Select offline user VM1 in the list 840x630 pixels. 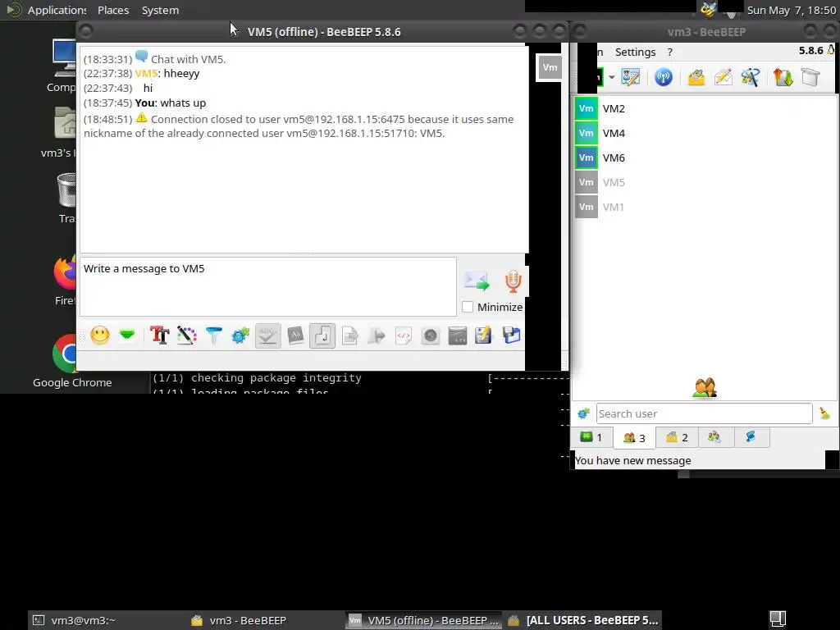[705, 208]
